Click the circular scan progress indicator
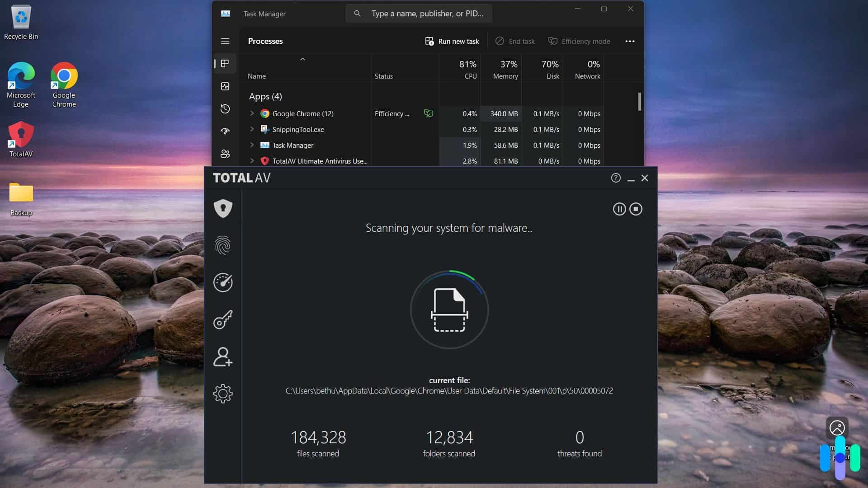The image size is (868, 488). click(x=449, y=310)
